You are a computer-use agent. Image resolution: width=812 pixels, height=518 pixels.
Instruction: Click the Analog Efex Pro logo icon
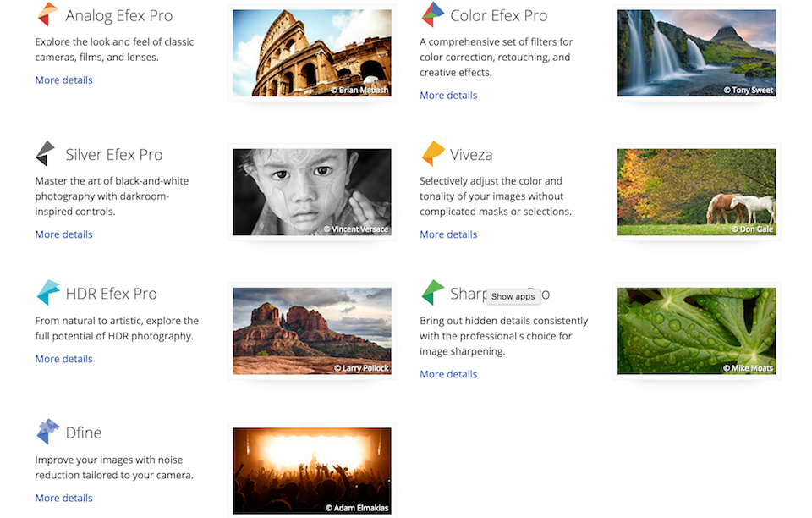47,14
